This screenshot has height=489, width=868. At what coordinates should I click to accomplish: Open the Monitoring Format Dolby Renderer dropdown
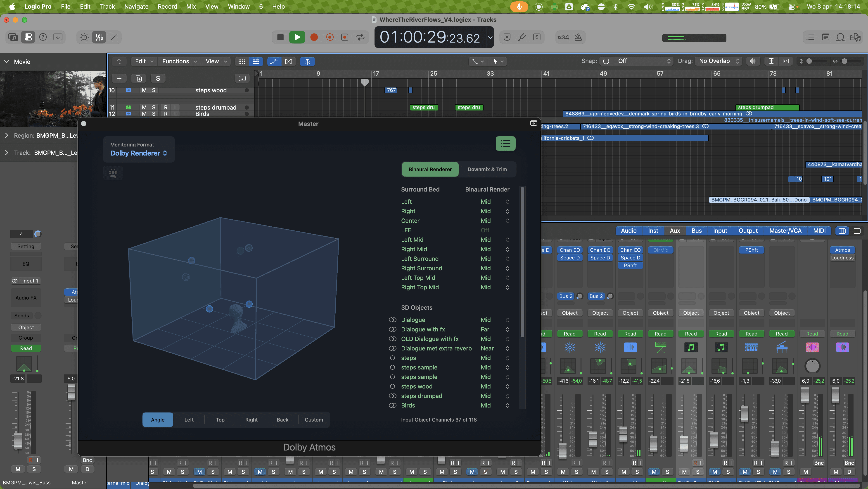pyautogui.click(x=138, y=153)
